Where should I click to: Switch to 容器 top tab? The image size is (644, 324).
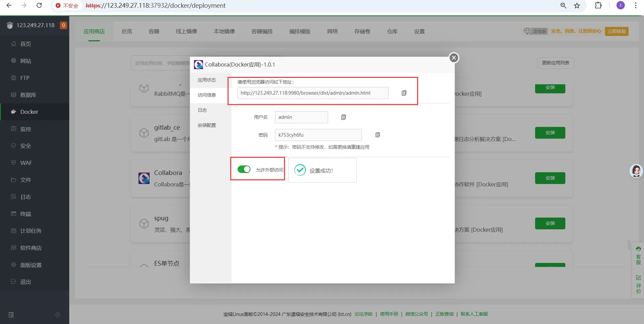[x=154, y=32]
